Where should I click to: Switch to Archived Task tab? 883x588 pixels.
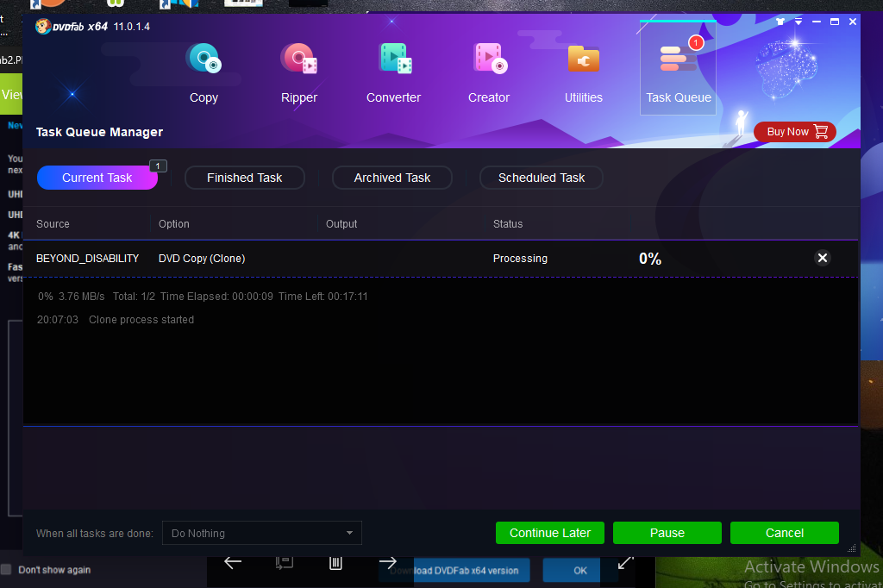[x=392, y=178]
